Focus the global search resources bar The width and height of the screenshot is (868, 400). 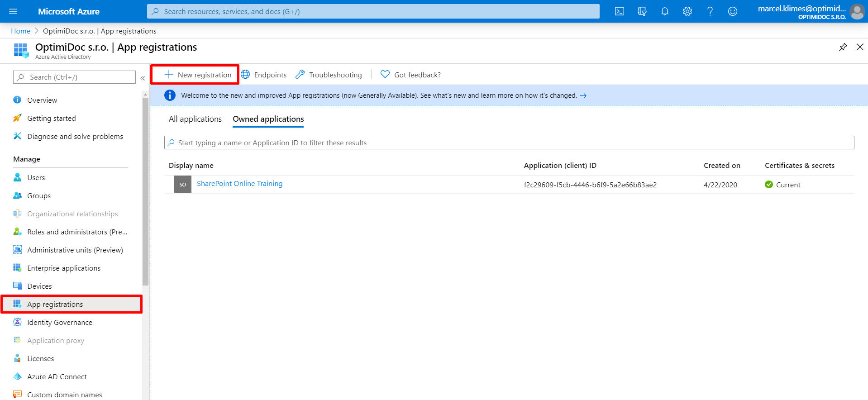click(373, 11)
